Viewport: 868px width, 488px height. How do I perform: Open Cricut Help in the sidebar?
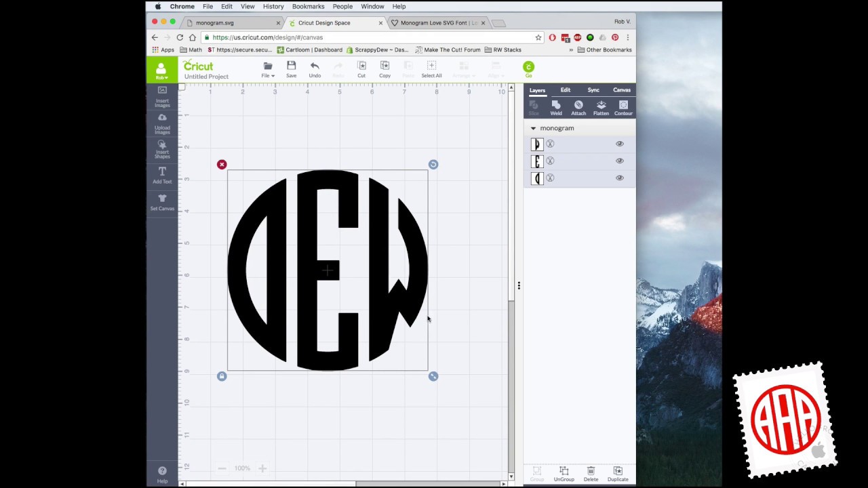click(162, 474)
